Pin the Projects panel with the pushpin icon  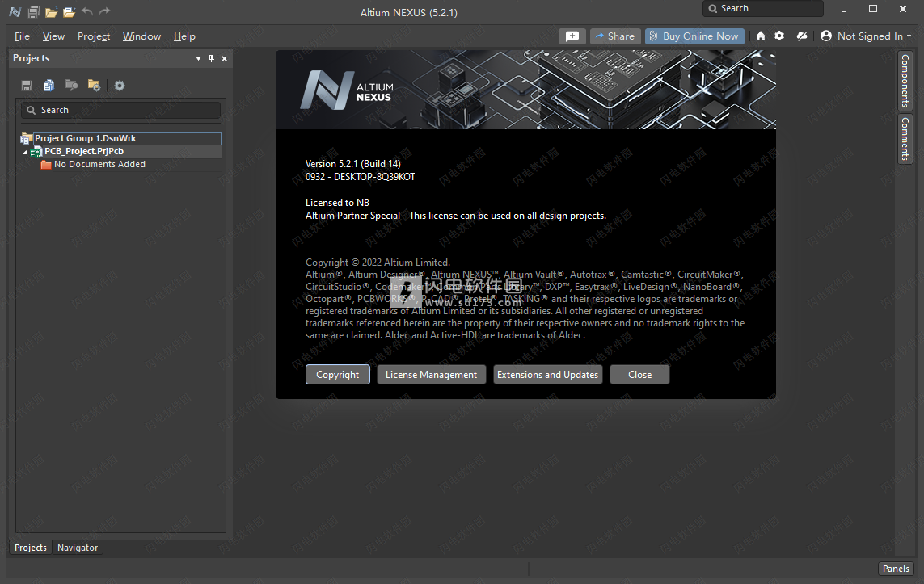pos(212,58)
